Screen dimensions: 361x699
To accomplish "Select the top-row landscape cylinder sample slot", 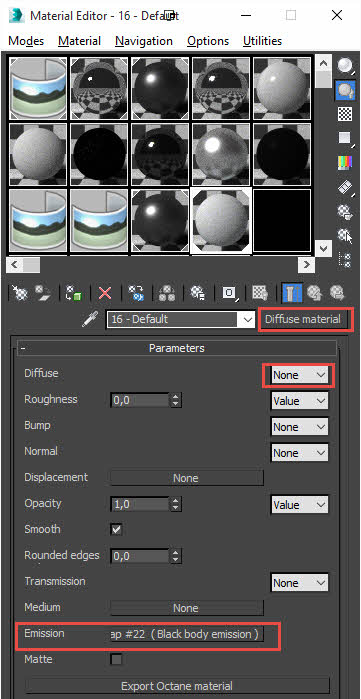I will click(x=38, y=88).
